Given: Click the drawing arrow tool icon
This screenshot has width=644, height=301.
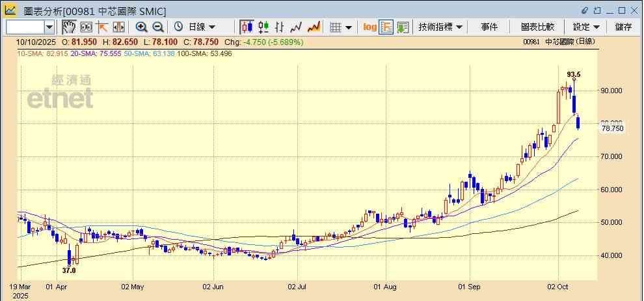Looking at the screenshot, I should point(102,27).
